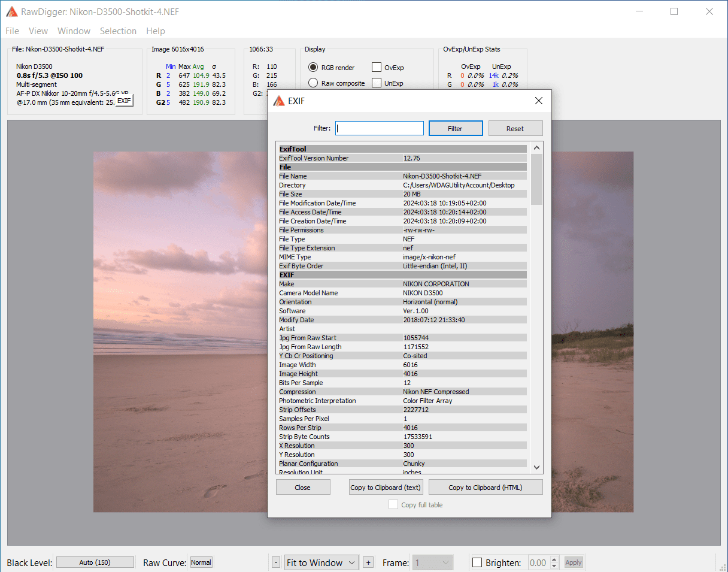Click the EXIF dialog logo icon

278,101
